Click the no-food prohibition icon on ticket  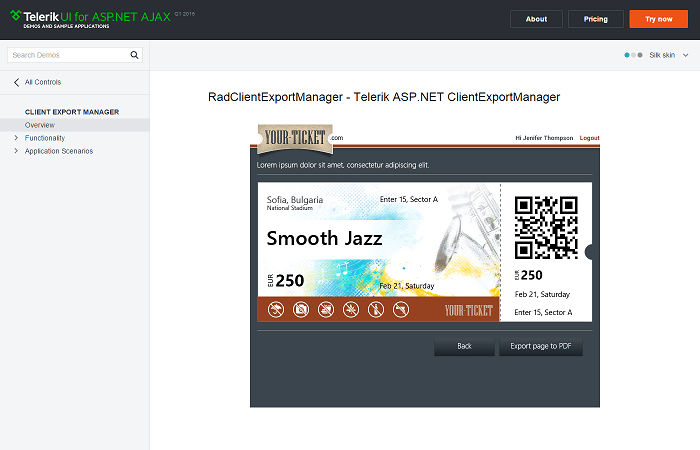(x=326, y=310)
